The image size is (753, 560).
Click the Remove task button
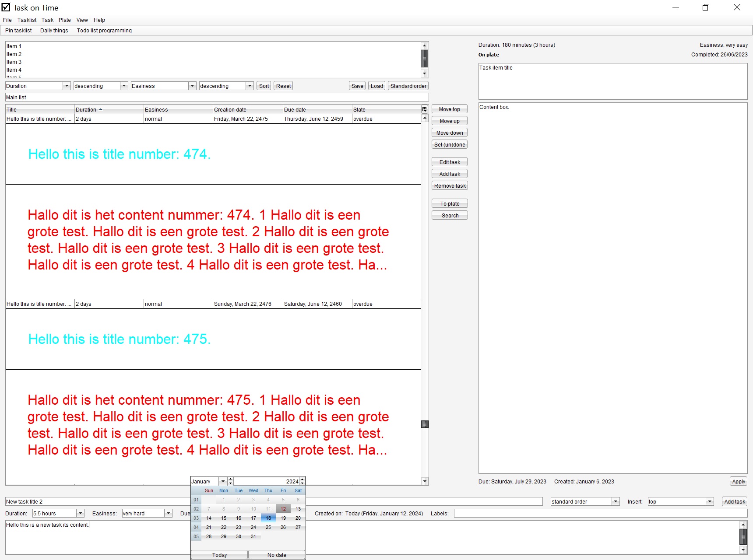click(x=450, y=186)
